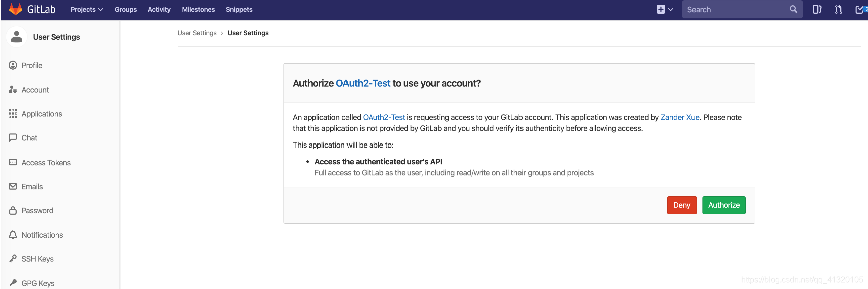Open the Notifications settings page

point(42,235)
